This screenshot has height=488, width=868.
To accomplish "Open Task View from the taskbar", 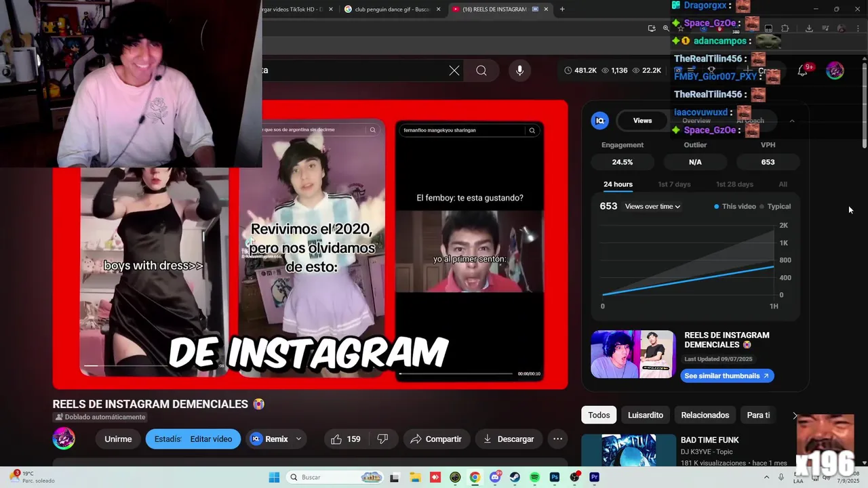I will 394,477.
